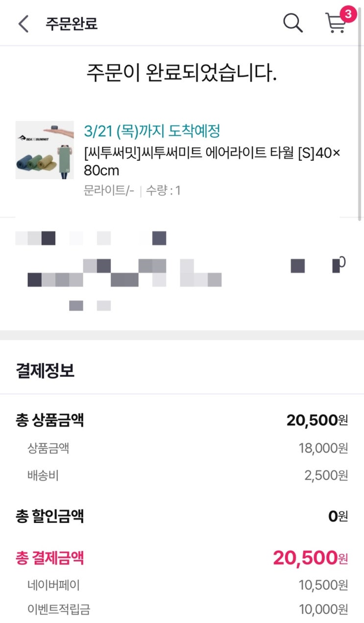Tap the 총 할인금액 row
The height and width of the screenshot is (623, 364).
coord(182,516)
